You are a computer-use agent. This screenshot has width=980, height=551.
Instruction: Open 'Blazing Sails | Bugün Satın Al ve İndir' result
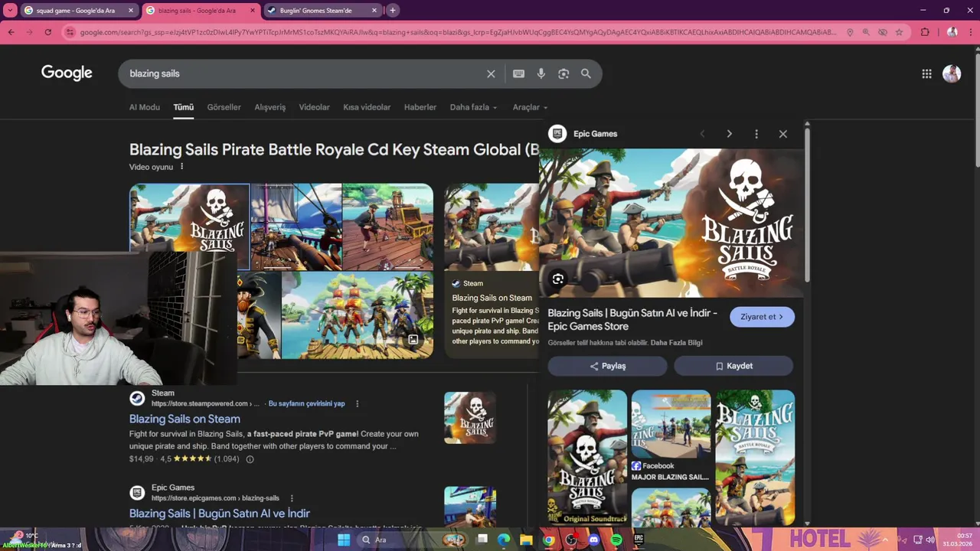click(220, 514)
